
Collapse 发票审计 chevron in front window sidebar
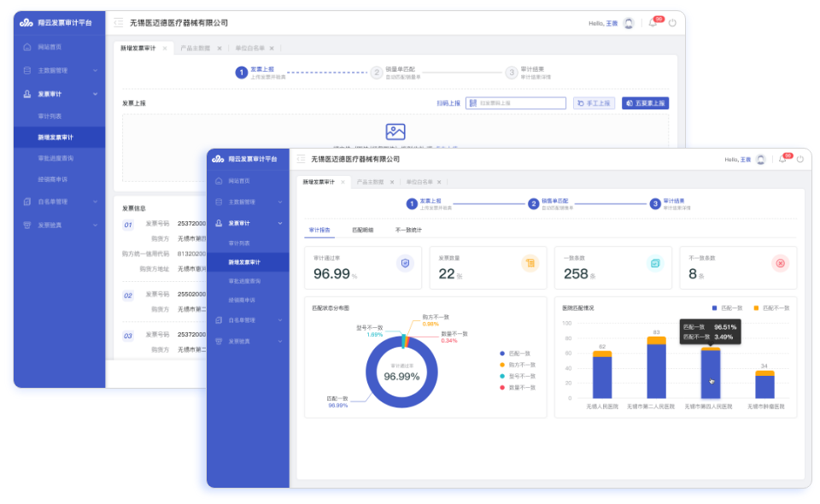coord(280,223)
